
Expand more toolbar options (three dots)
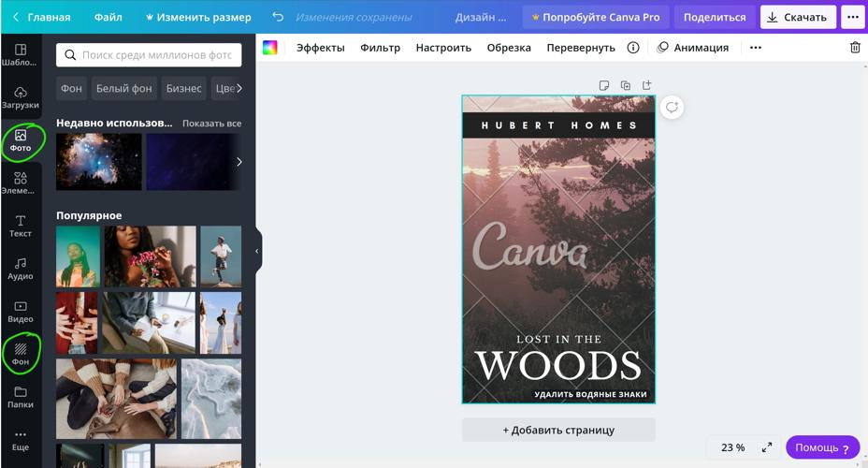756,48
